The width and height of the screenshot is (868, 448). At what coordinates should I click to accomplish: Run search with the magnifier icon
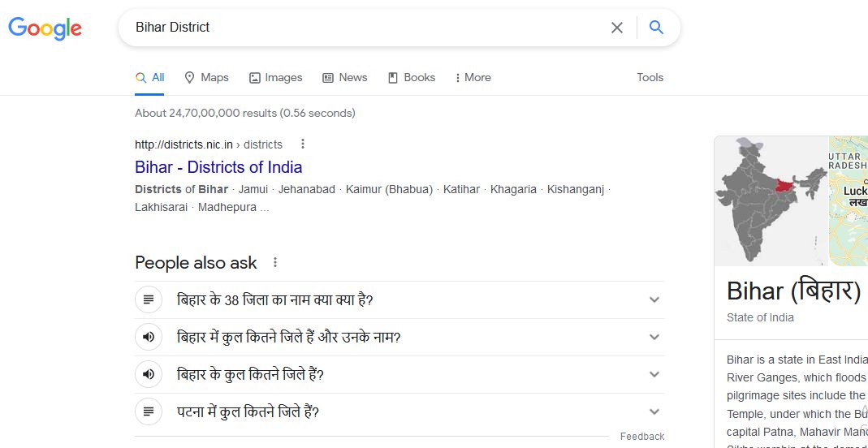pyautogui.click(x=656, y=27)
